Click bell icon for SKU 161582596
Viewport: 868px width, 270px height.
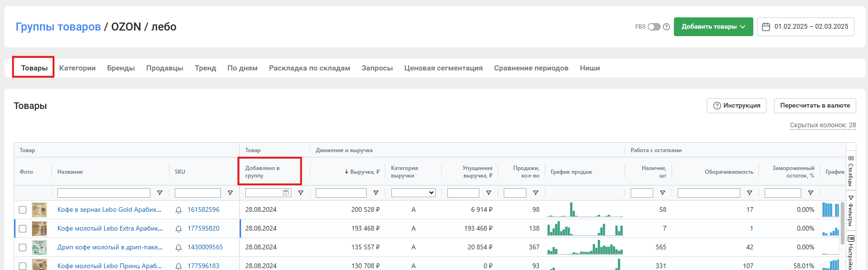point(179,210)
